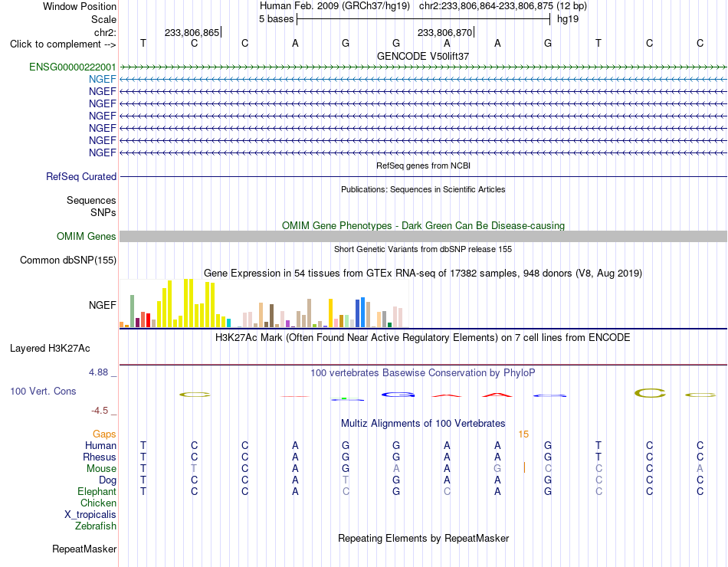Select the Human species label

[100, 445]
